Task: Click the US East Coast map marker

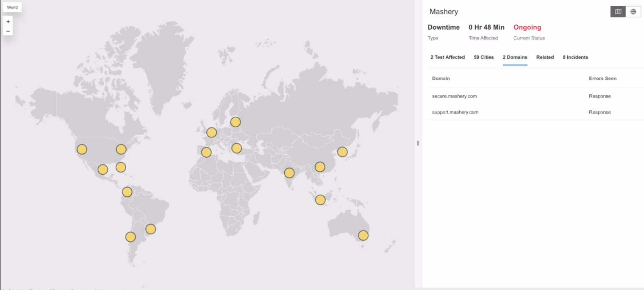Action: (x=121, y=149)
